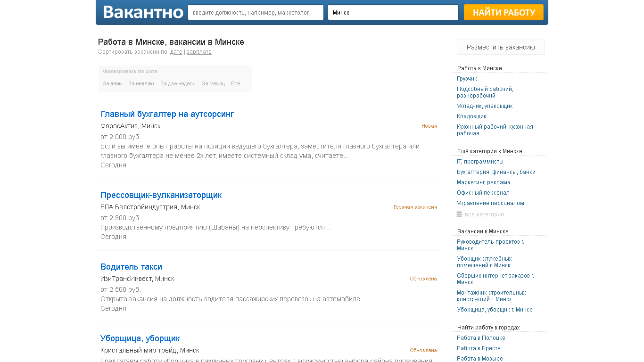
Task: Open Работа в Мозыре link
Action: pos(480,359)
